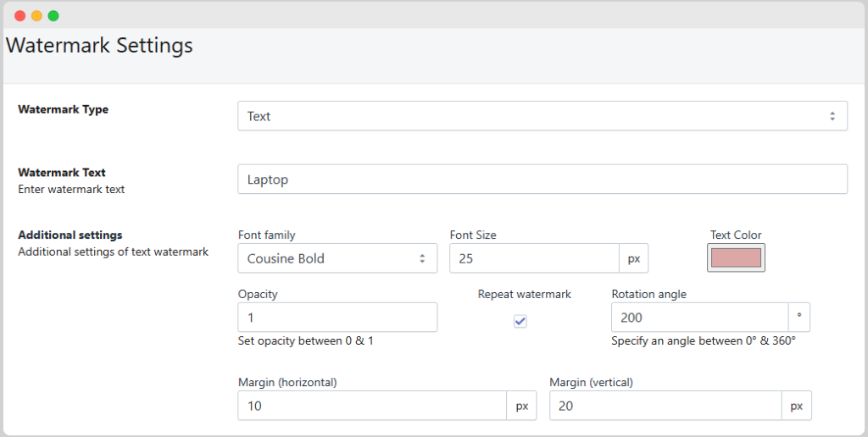Minimize the window using the yellow button
This screenshot has width=868, height=437.
36,15
